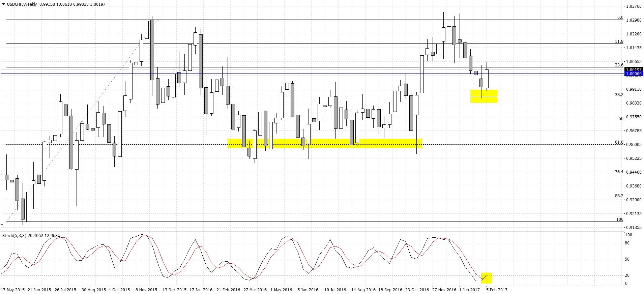Select the 0.96785 price axis value
644x294 pixels.
click(634, 130)
